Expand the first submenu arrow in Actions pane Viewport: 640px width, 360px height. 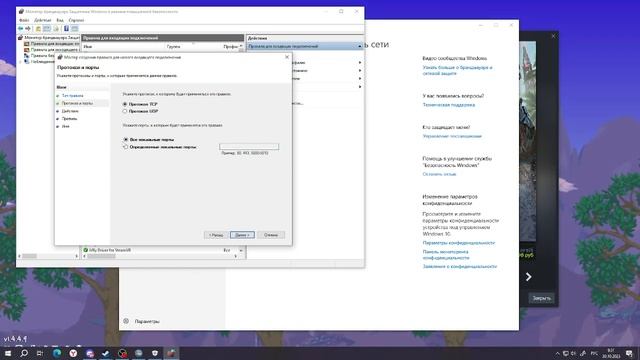coord(360,62)
